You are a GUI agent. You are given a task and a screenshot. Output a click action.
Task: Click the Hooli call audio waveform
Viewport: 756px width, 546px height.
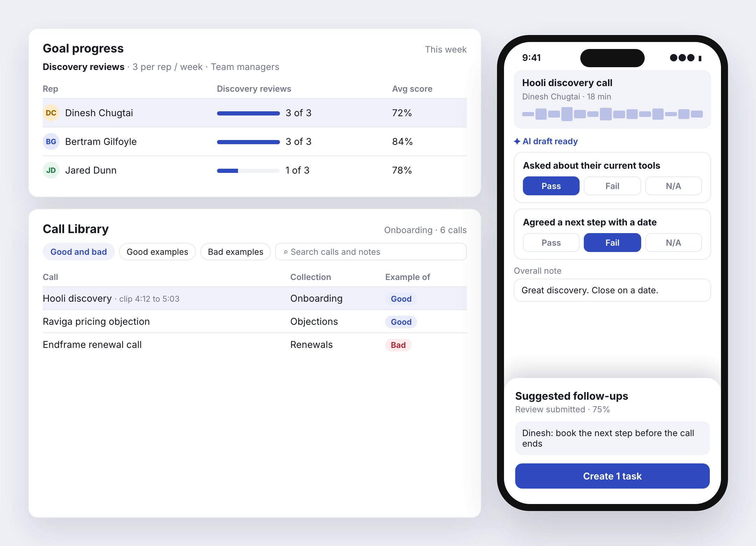click(x=612, y=114)
